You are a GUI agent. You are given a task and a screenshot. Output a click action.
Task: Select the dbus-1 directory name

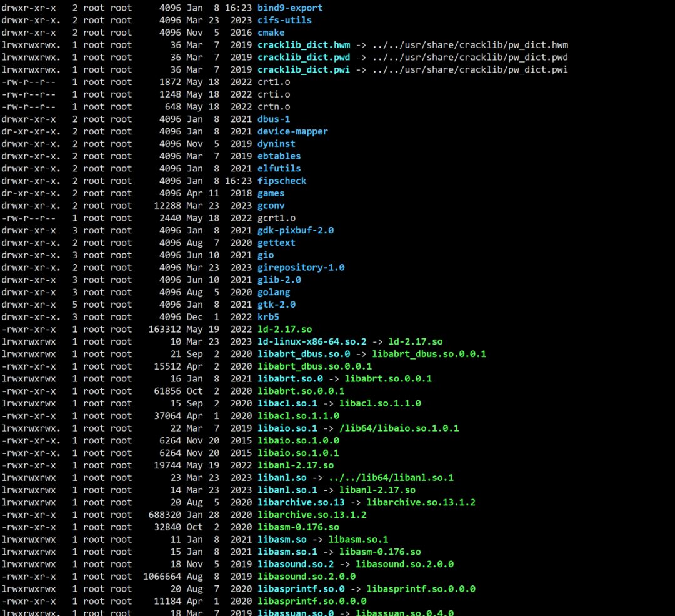coord(274,119)
